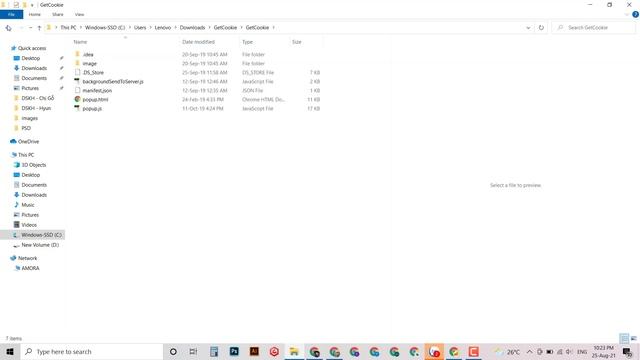The image size is (640, 360).
Task: Click the taskbar search box
Action: (x=92, y=351)
